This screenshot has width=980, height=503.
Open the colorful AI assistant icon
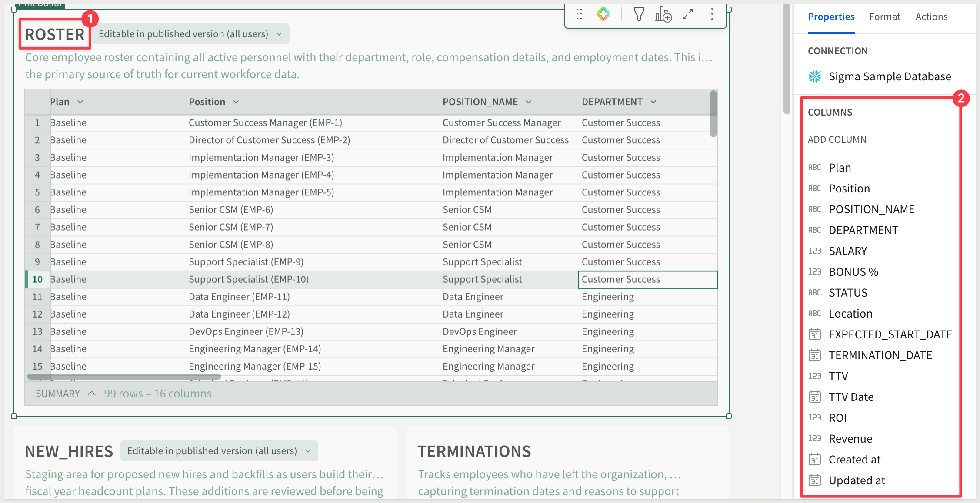coord(603,14)
